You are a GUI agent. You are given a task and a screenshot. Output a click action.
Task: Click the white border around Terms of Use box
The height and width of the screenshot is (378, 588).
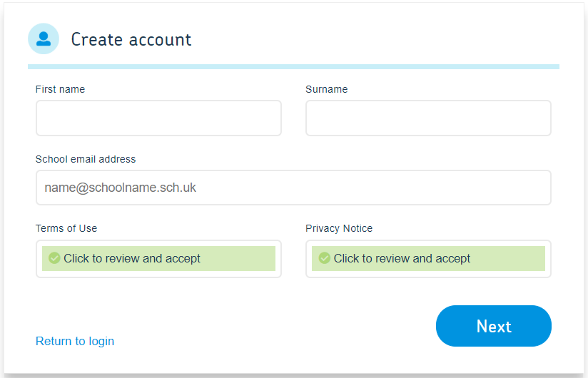pos(158,275)
